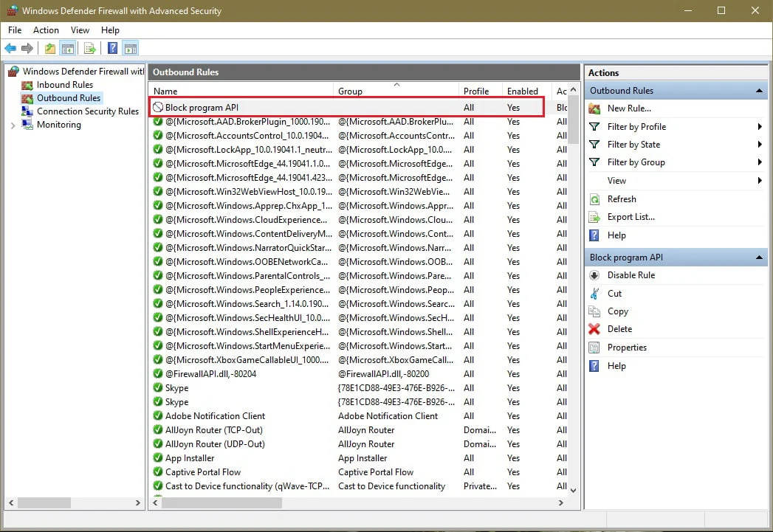The image size is (773, 532).
Task: Click the horizontal scrollbar thumb of rules list
Action: [x=221, y=503]
